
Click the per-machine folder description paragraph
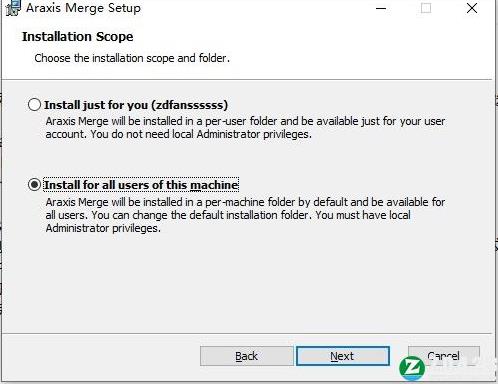tap(245, 215)
